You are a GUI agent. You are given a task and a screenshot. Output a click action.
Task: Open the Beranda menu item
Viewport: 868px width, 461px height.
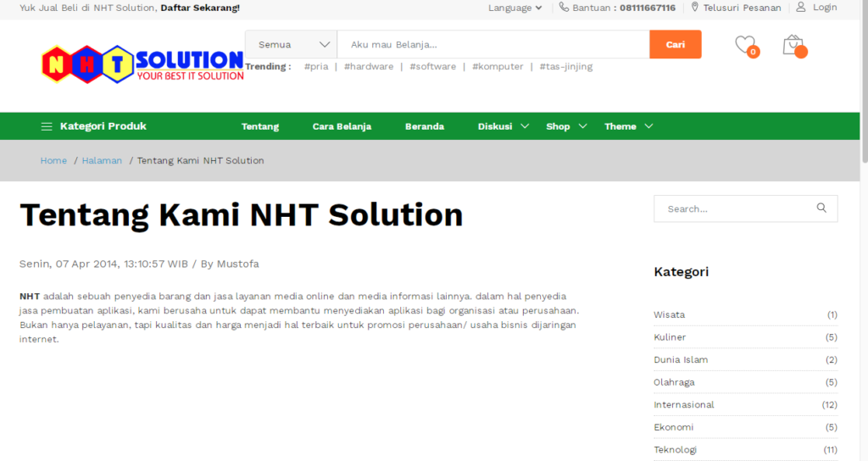coord(425,126)
